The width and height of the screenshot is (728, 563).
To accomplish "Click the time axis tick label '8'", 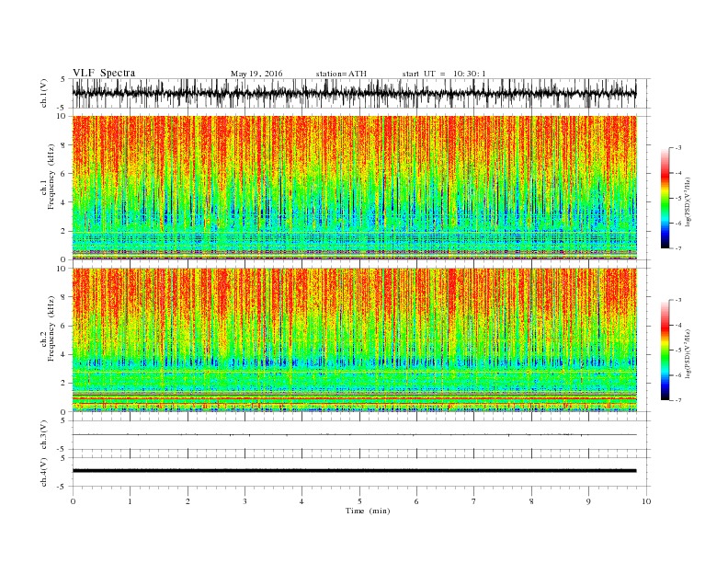I will [x=531, y=501].
